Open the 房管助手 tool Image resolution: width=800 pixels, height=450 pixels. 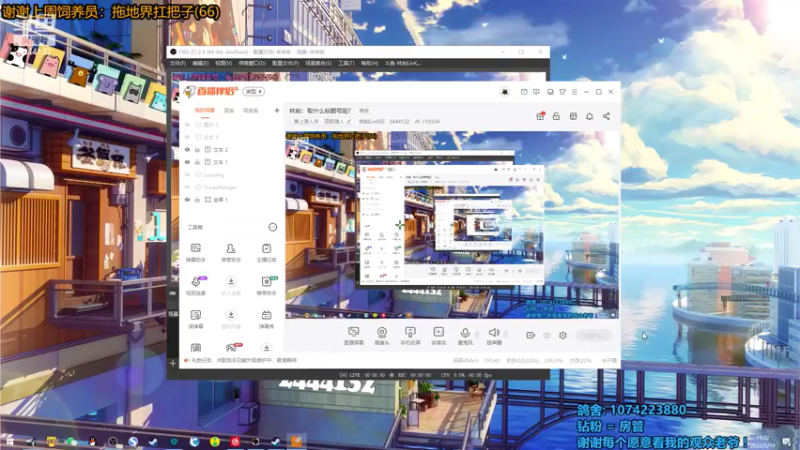point(231,252)
